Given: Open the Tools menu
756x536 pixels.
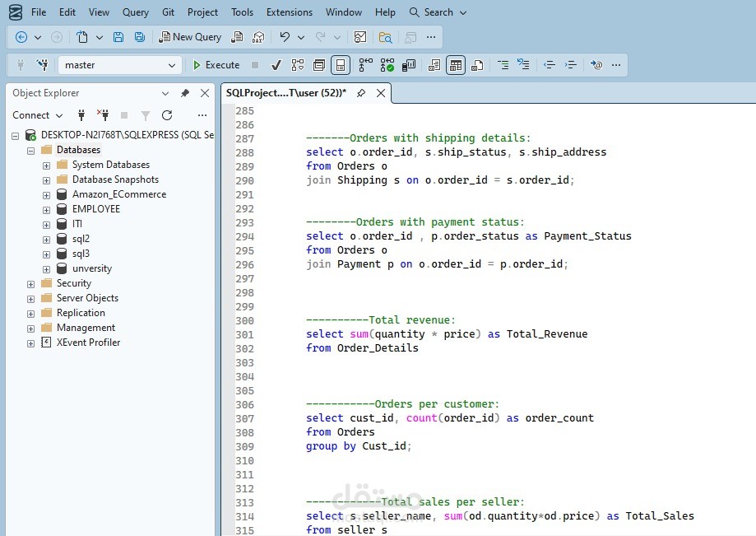Looking at the screenshot, I should 242,12.
